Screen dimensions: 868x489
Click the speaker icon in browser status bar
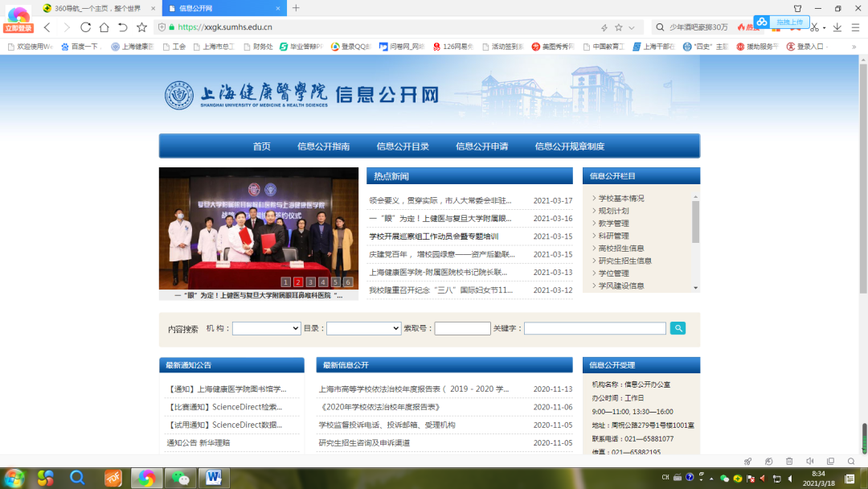point(810,462)
